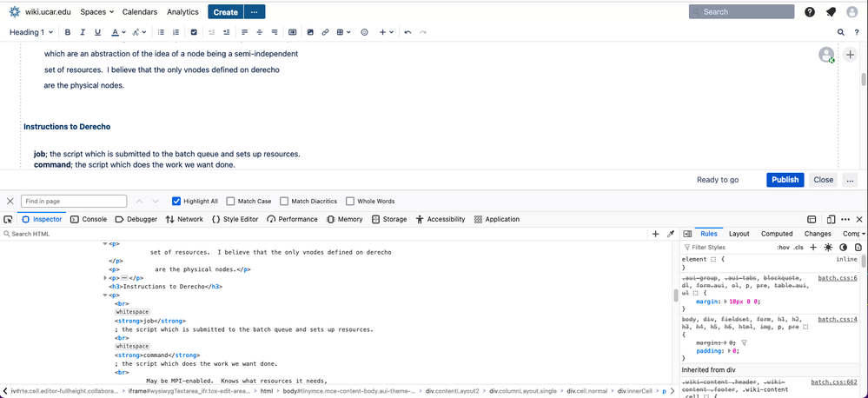This screenshot has width=868, height=398.
Task: Indent the current paragraph
Action: pyautogui.click(x=227, y=32)
